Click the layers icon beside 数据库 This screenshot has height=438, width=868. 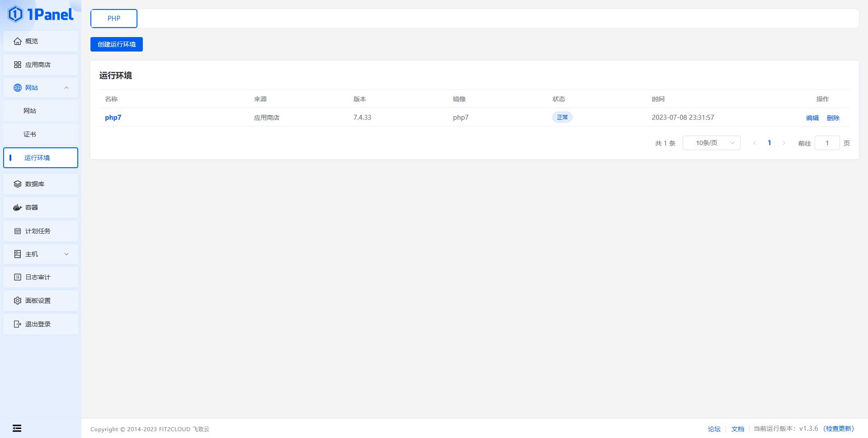18,184
